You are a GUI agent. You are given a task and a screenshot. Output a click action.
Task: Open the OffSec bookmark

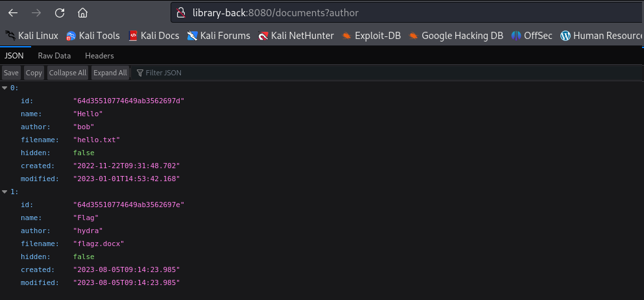click(x=531, y=36)
